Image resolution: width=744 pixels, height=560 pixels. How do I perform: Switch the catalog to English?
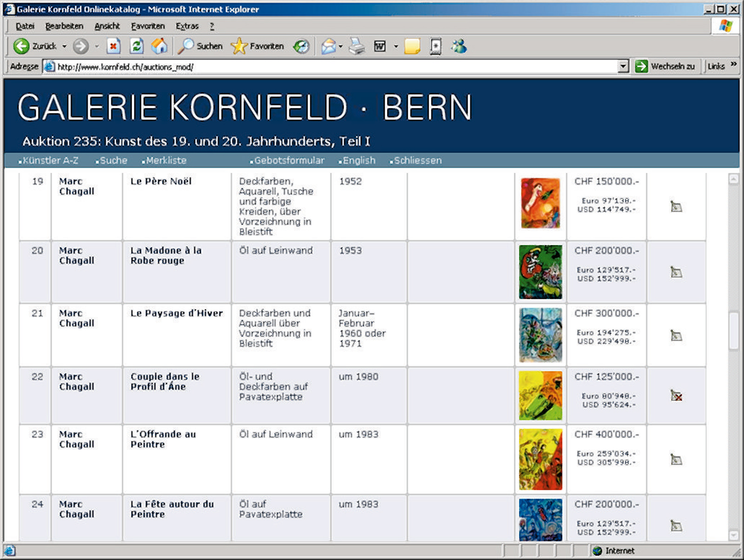click(x=359, y=160)
